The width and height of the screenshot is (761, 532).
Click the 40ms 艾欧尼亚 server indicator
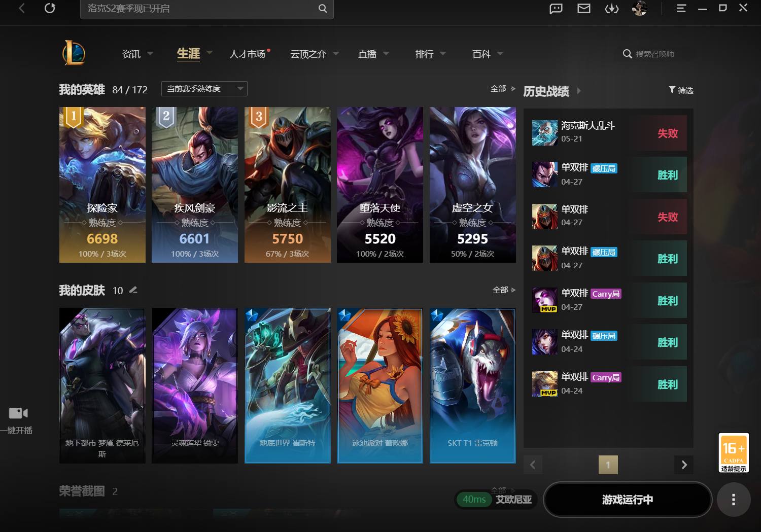point(496,500)
